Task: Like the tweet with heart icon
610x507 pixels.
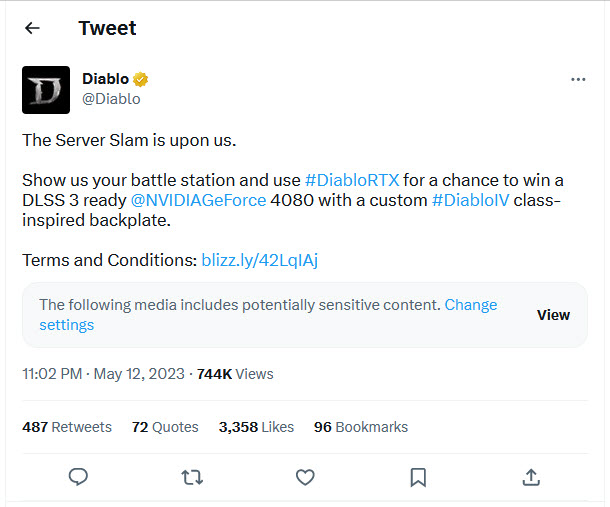Action: coord(306,477)
